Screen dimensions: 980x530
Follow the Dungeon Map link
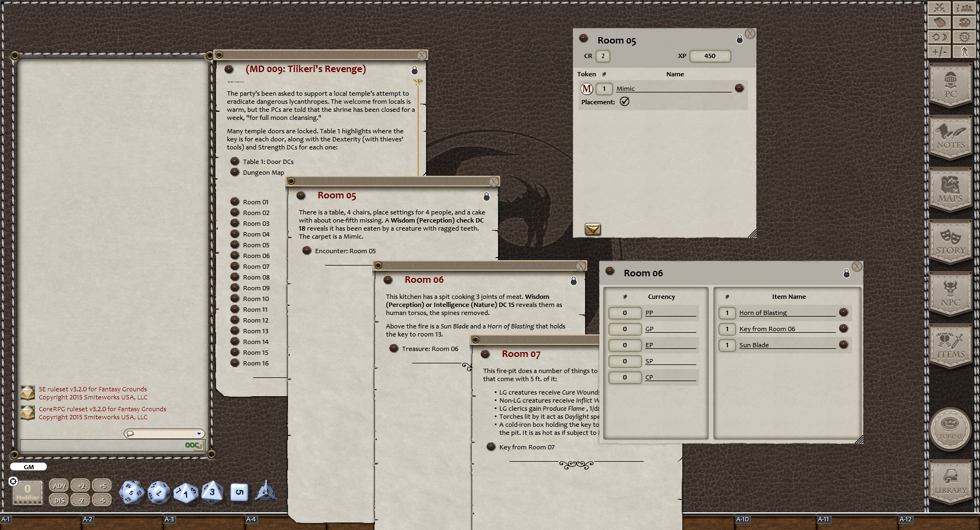[263, 172]
